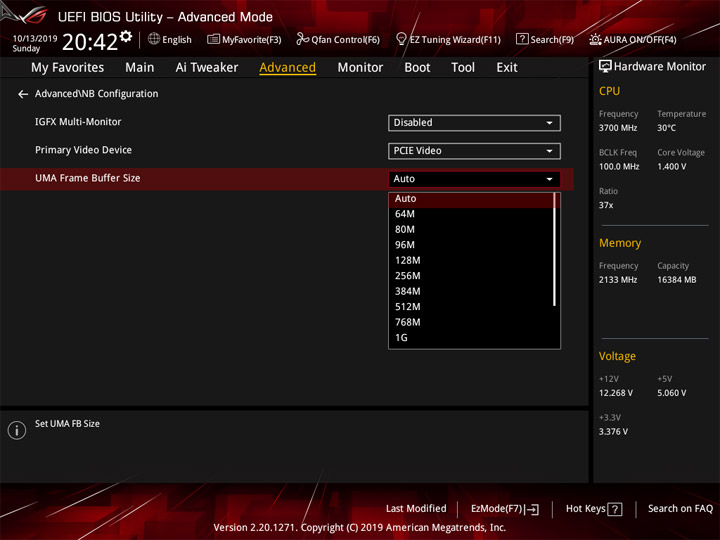Open the IGFX Multi-Monitor dropdown
This screenshot has height=540, width=720.
474,123
